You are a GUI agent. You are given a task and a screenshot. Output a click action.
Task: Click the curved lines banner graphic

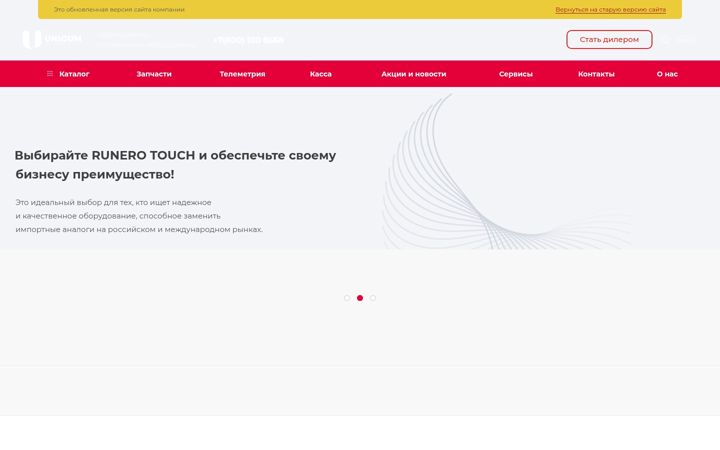(x=505, y=172)
